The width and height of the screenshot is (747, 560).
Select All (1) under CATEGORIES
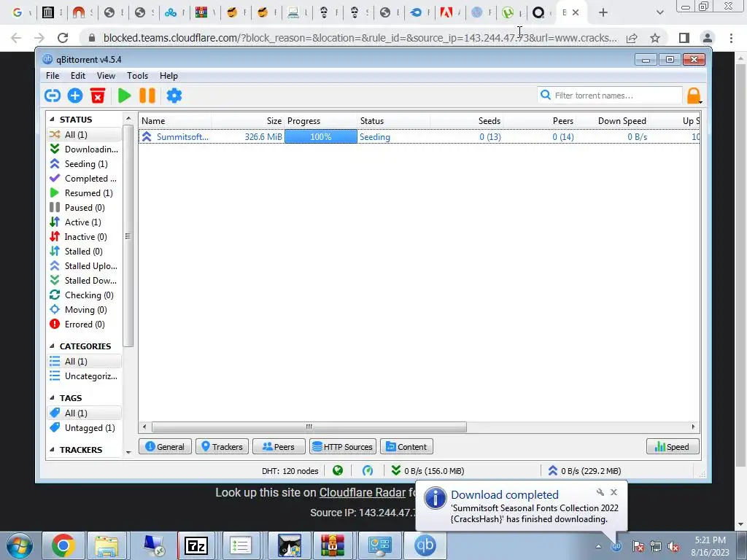pos(85,362)
